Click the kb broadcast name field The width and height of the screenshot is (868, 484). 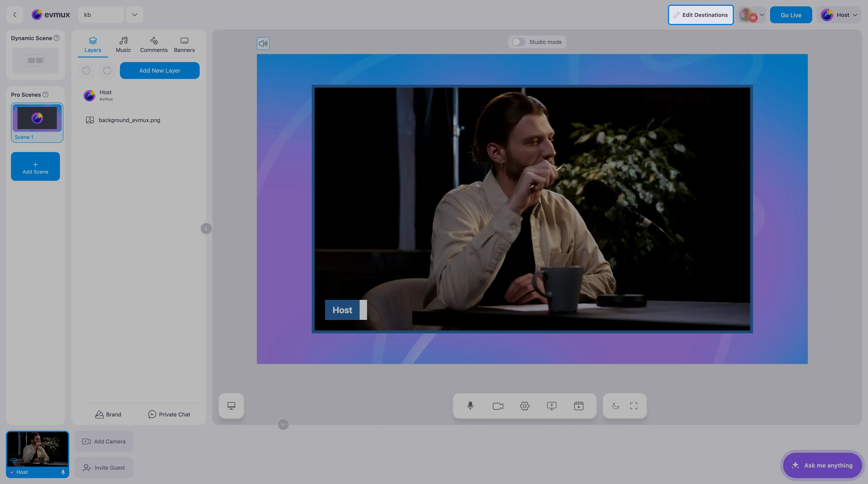101,15
